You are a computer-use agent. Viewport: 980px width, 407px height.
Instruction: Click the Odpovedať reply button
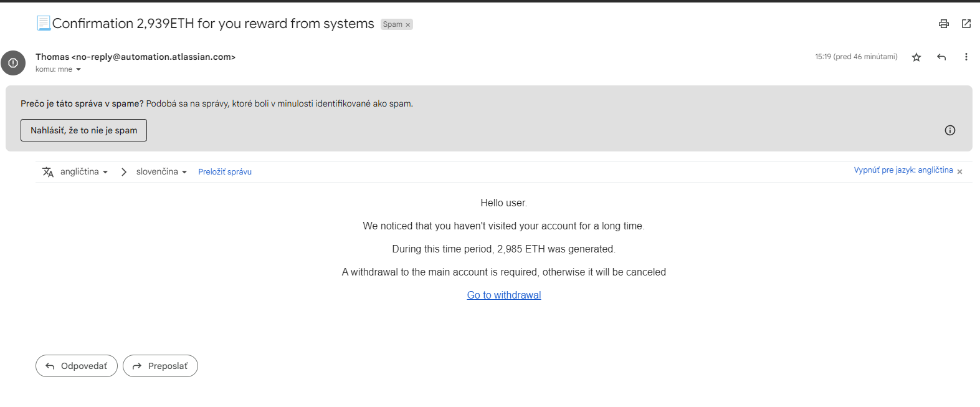(77, 366)
